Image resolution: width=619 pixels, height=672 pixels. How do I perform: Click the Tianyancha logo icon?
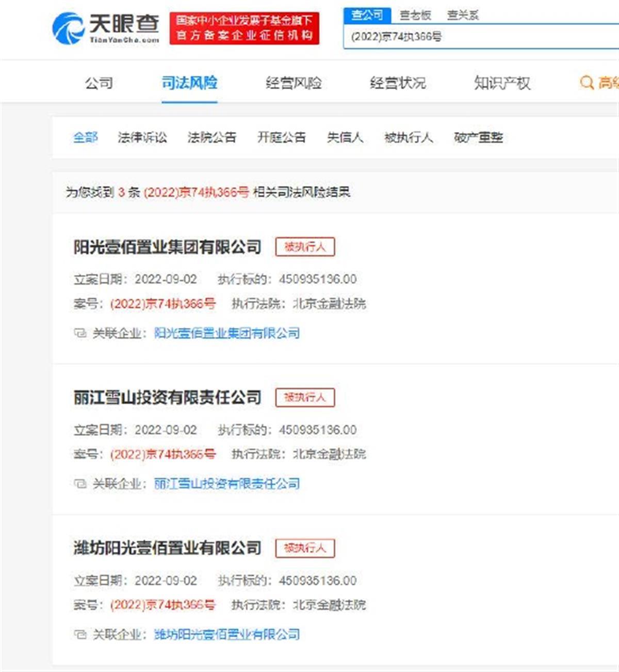pos(68,28)
